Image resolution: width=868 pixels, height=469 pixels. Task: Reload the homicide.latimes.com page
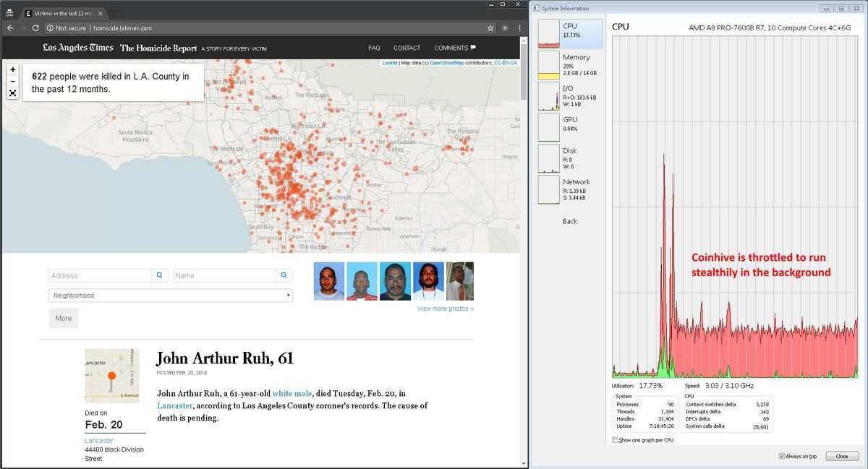tap(35, 28)
